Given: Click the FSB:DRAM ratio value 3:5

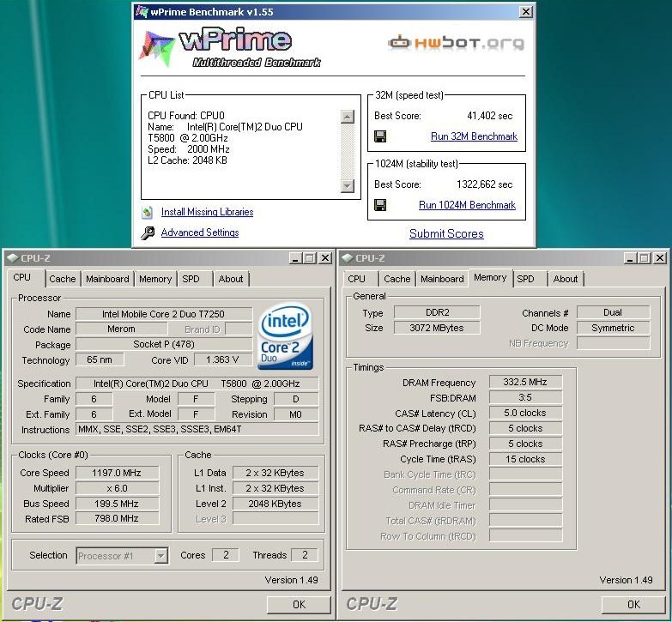Looking at the screenshot, I should tap(525, 397).
